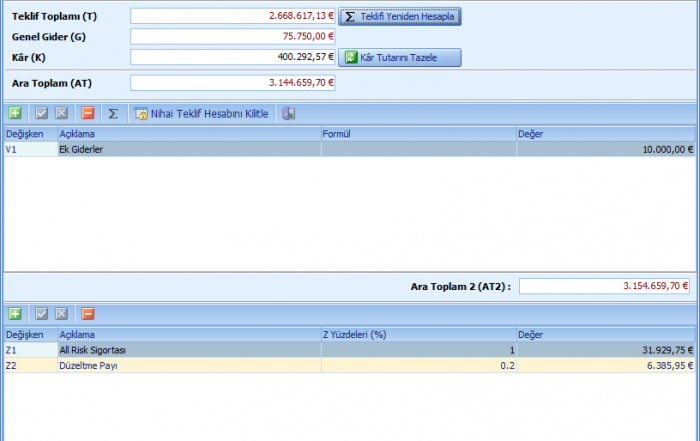Click the gray cancel X icon in the Z percentages toolbar
The image size is (700, 441).
62,314
